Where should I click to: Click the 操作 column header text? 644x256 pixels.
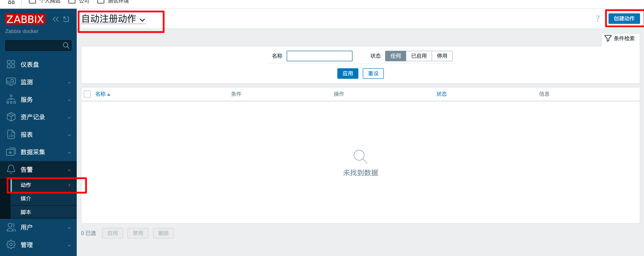tap(339, 94)
